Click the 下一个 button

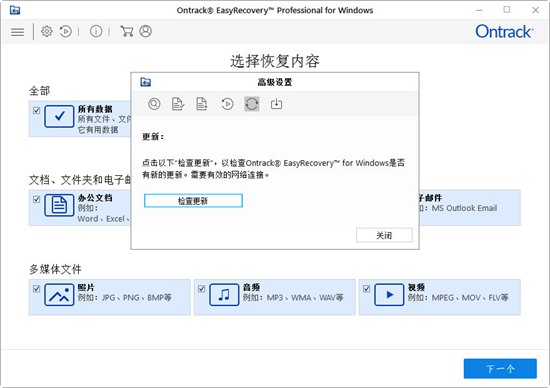pos(500,368)
